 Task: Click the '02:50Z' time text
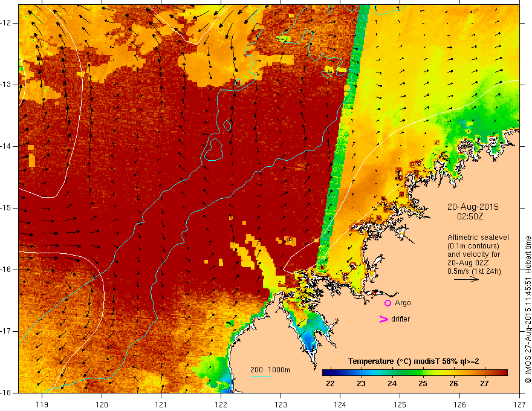(470, 216)
